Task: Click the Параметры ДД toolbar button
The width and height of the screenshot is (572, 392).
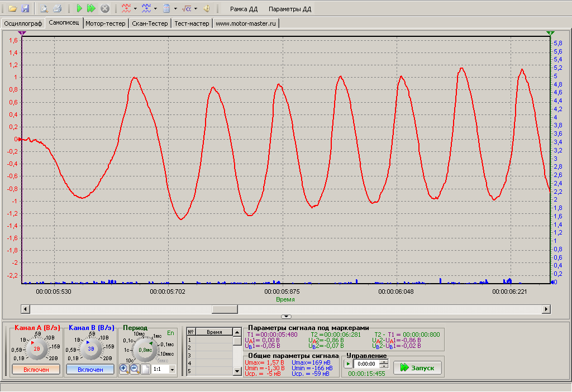Action: [x=290, y=9]
